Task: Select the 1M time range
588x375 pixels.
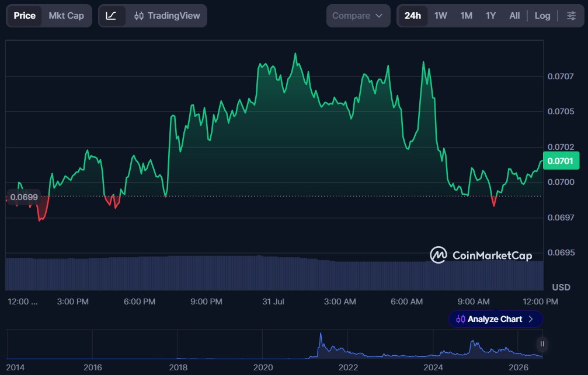Action: [466, 16]
